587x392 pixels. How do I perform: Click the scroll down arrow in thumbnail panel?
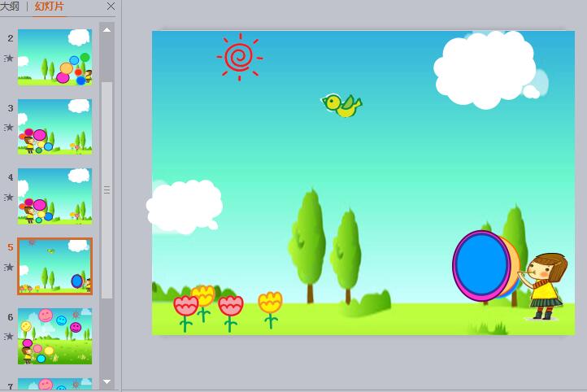[x=107, y=381]
